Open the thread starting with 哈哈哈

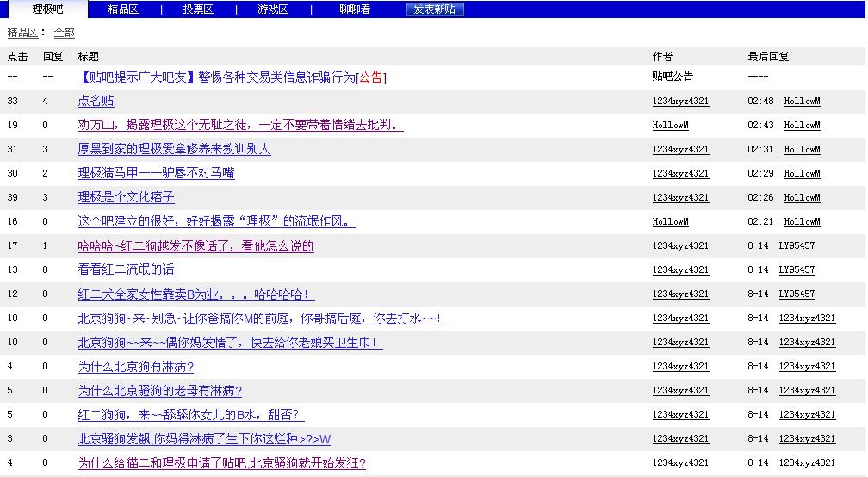195,246
